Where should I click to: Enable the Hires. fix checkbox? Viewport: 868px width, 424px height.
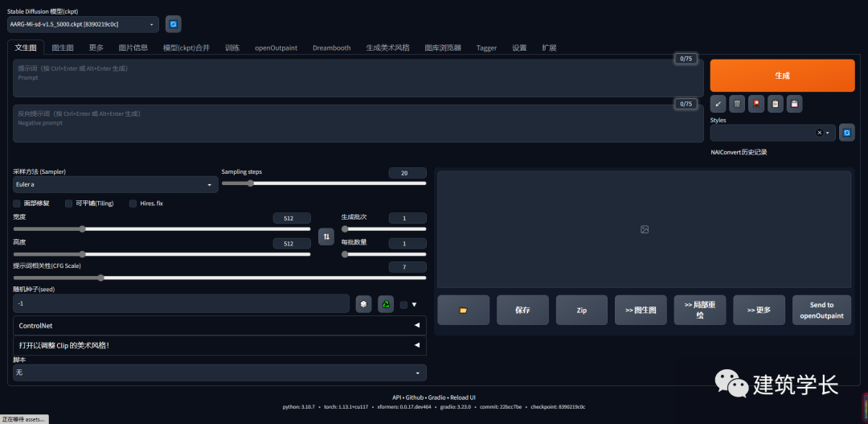(x=133, y=204)
